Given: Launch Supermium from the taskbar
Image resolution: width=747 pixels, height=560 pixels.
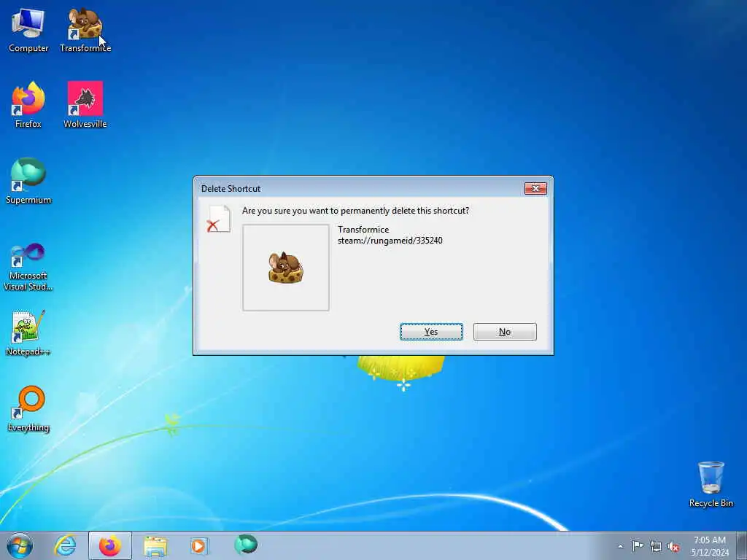Looking at the screenshot, I should [246, 545].
